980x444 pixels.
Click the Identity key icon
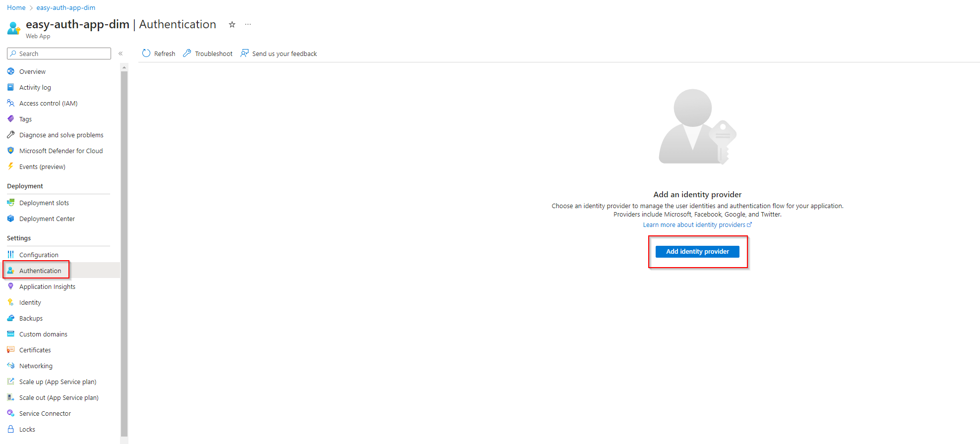[x=10, y=302]
